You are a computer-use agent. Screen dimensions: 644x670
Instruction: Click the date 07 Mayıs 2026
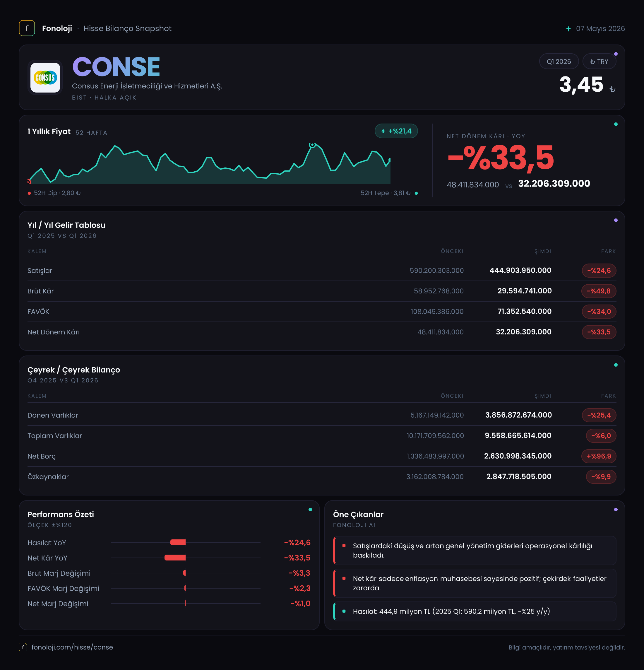click(x=600, y=29)
